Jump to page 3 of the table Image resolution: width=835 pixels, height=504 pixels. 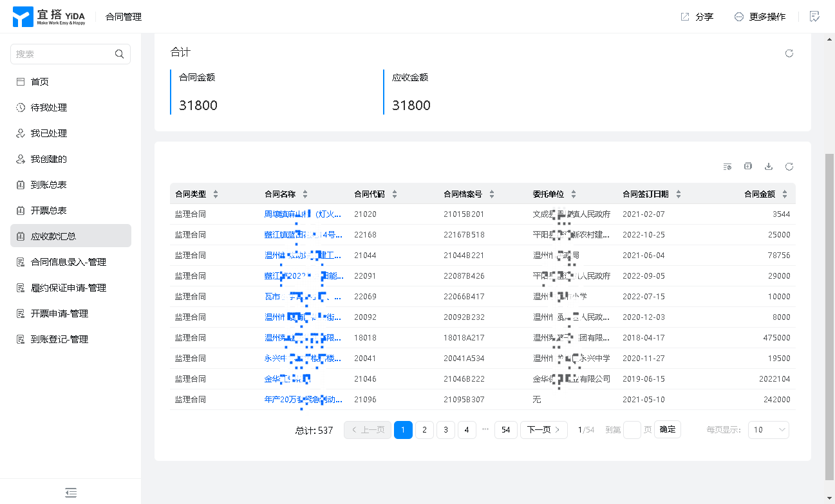tap(446, 430)
